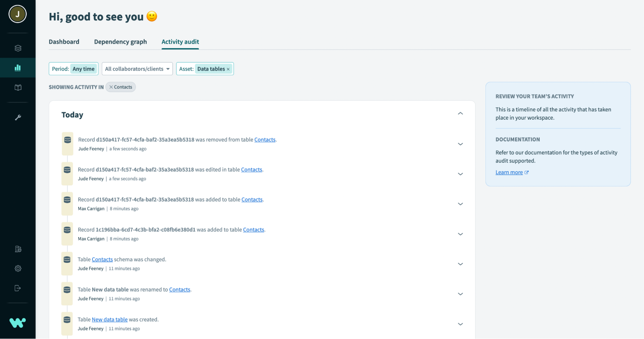Image resolution: width=644 pixels, height=339 pixels.
Task: Remove the Contacts activity filter chip
Action: click(111, 87)
